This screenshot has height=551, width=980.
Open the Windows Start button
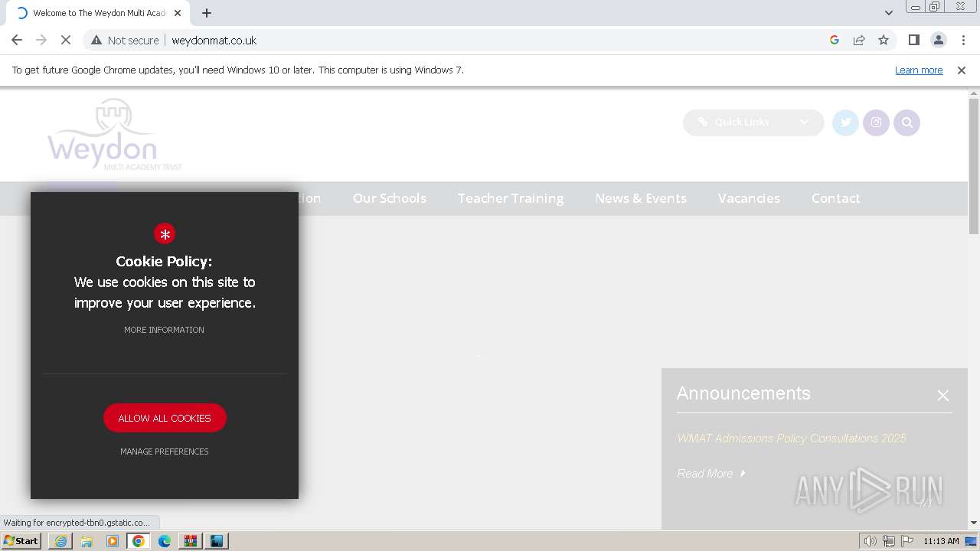pyautogui.click(x=21, y=541)
